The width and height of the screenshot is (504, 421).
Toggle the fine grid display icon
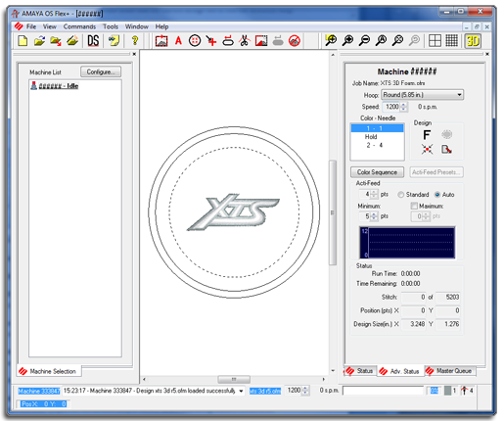click(x=451, y=41)
